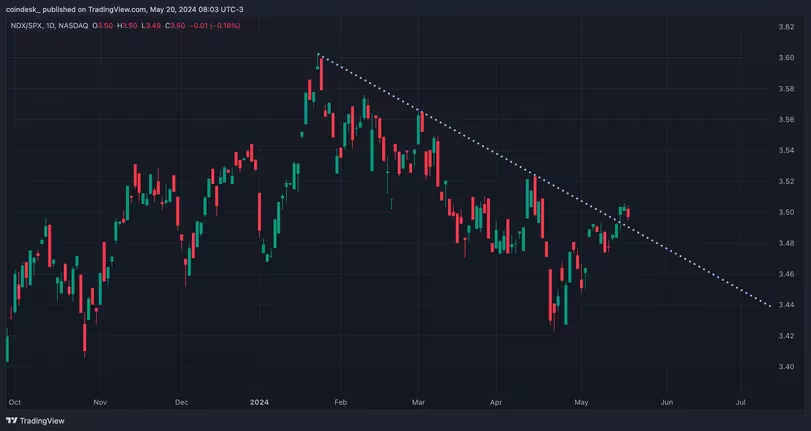811x431 pixels.
Task: Click the Jul label on time axis
Action: 740,402
